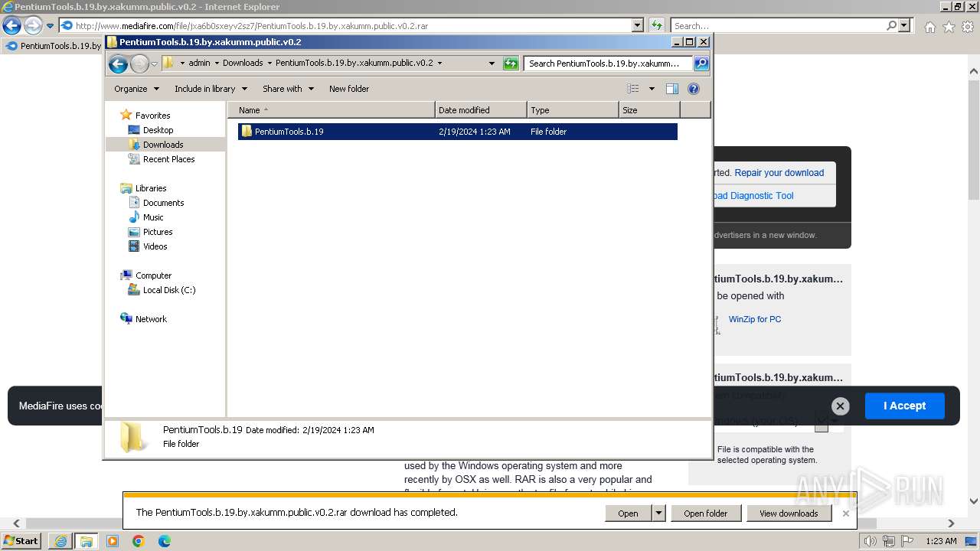Open IE Favorites star icon
This screenshot has height=551, width=980.
click(949, 27)
